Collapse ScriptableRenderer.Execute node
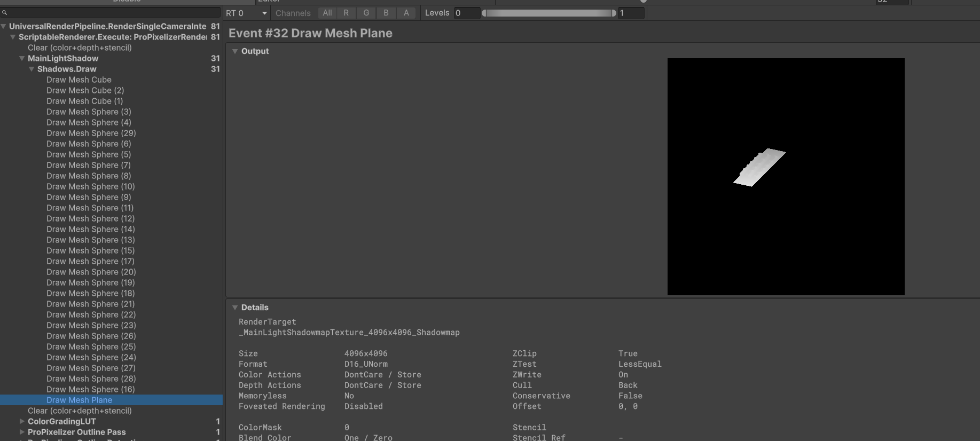This screenshot has height=441, width=980. coord(13,37)
